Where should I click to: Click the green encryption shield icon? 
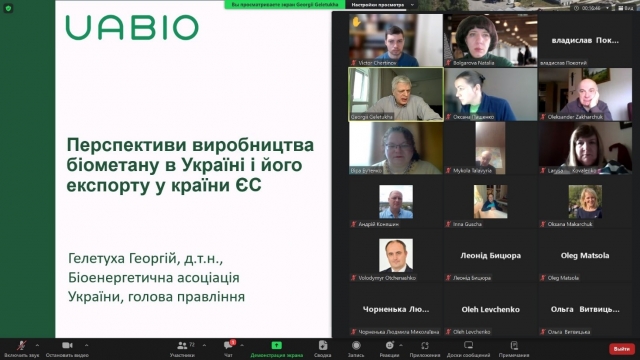(8, 8)
